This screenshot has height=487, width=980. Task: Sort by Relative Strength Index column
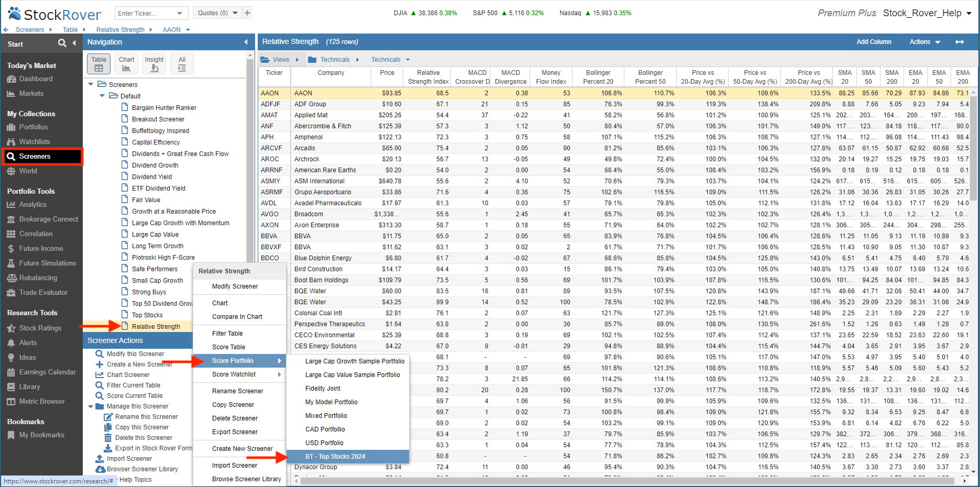(428, 77)
